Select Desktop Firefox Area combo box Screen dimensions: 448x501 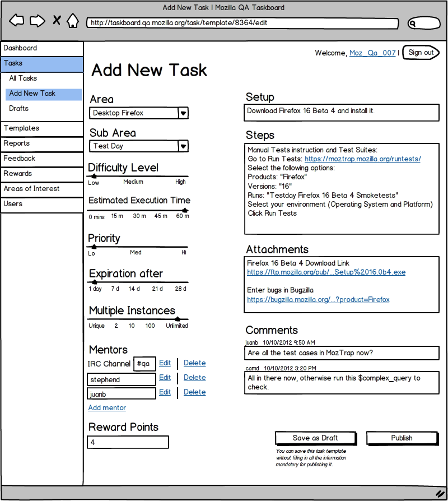coord(138,113)
